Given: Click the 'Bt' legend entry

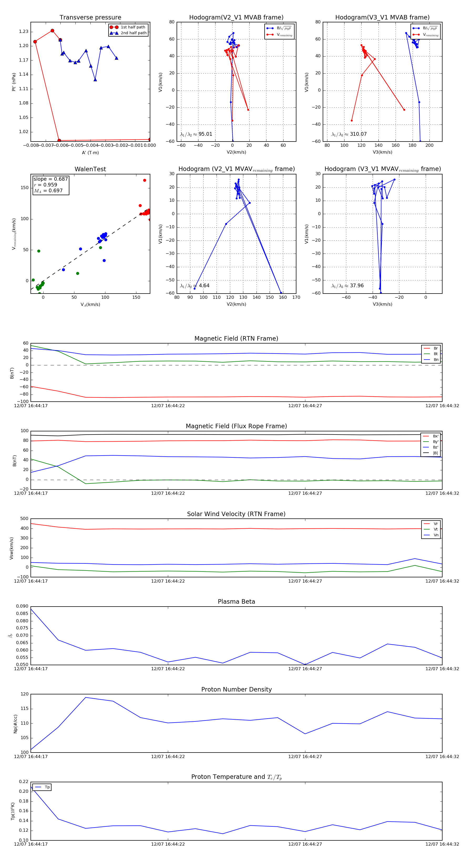Looking at the screenshot, I should click(x=431, y=354).
